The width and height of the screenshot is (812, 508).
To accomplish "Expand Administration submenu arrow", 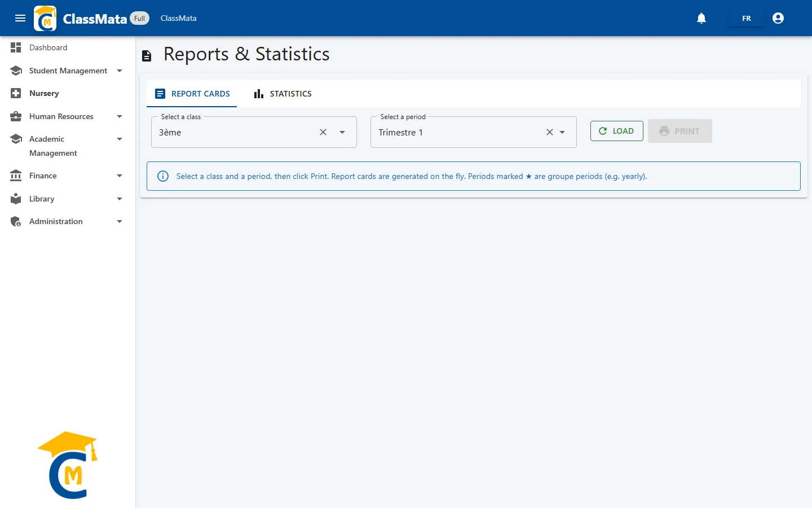I will tap(120, 221).
